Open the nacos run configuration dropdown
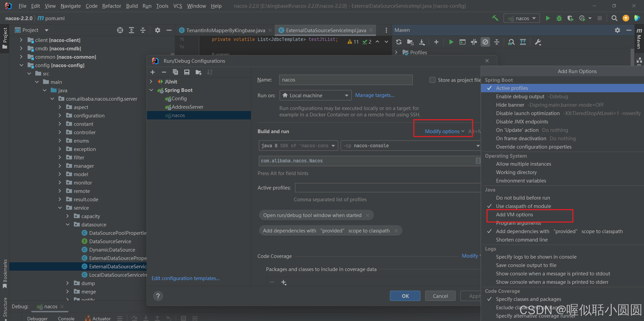644x321 pixels. [x=522, y=18]
